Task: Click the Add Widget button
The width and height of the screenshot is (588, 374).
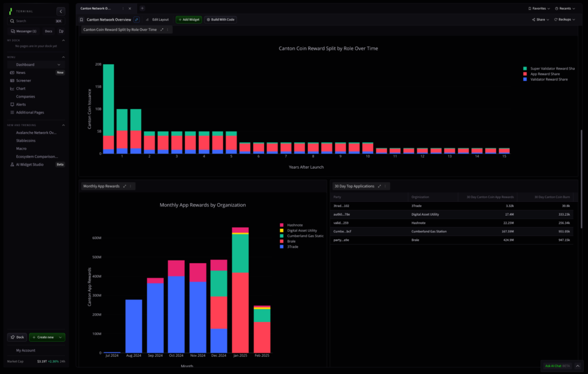Action: pyautogui.click(x=189, y=20)
